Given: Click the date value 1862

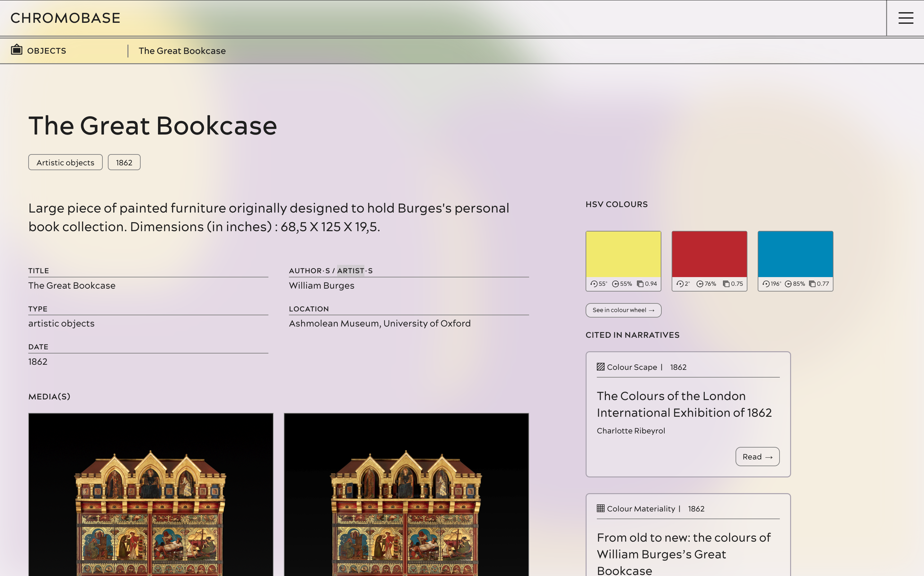Looking at the screenshot, I should pyautogui.click(x=38, y=362).
